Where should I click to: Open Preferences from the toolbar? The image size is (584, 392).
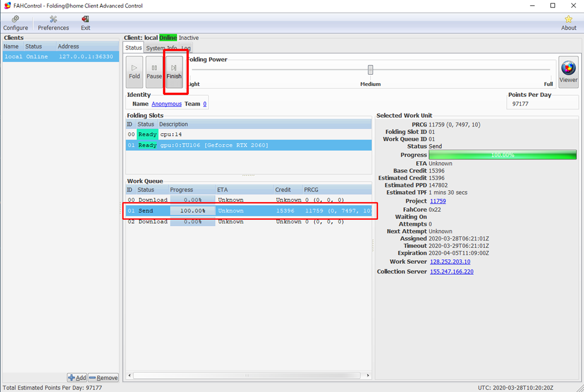coord(53,23)
